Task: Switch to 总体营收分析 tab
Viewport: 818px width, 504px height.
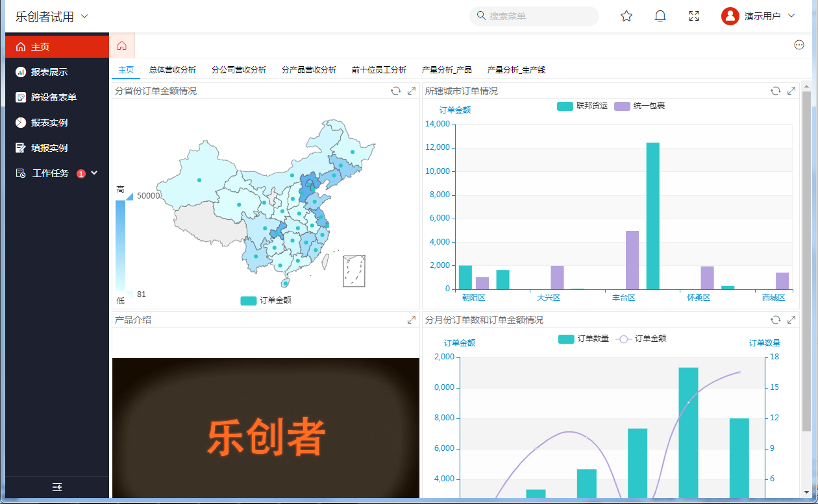Action: pos(173,70)
